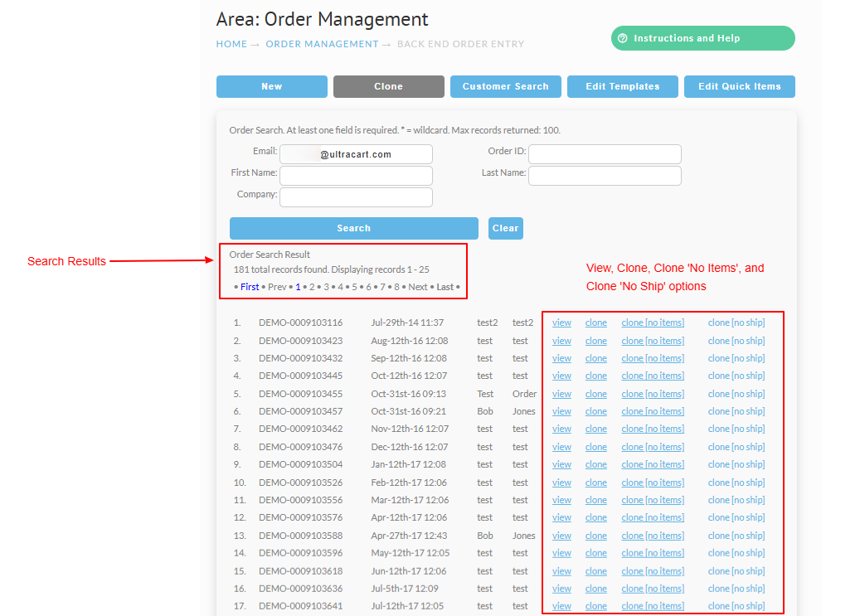Open Edit Quick Items
Image resolution: width=860 pixels, height=616 pixels.
click(740, 87)
